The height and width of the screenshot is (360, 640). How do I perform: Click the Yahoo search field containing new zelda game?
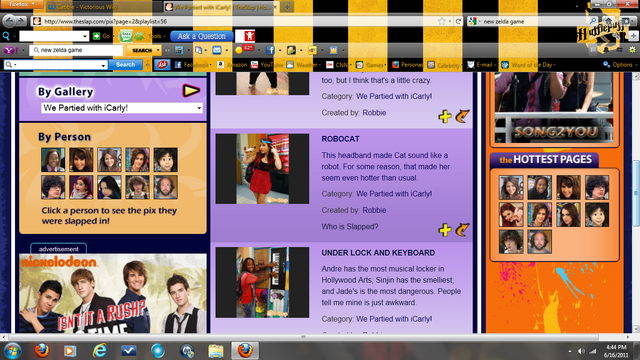76,50
